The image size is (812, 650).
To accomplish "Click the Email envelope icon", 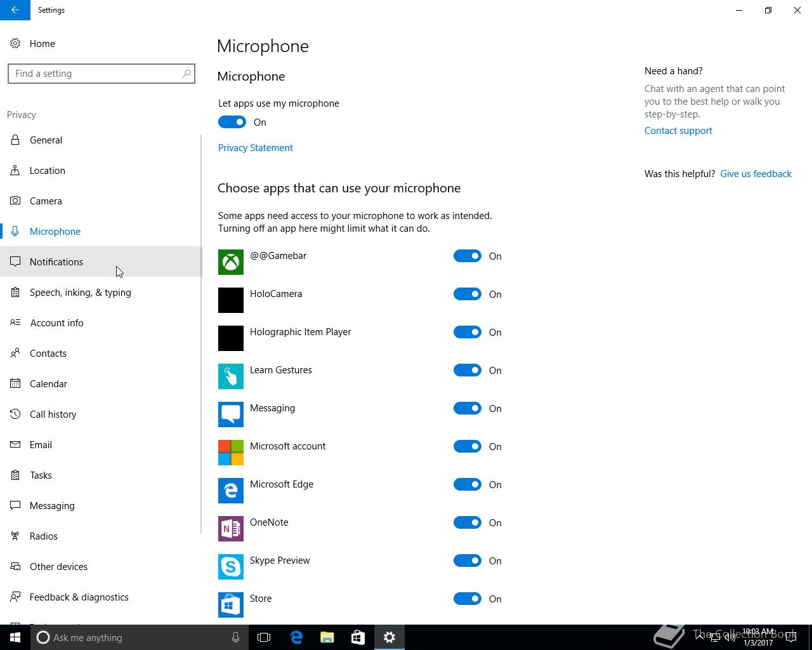I will (15, 444).
